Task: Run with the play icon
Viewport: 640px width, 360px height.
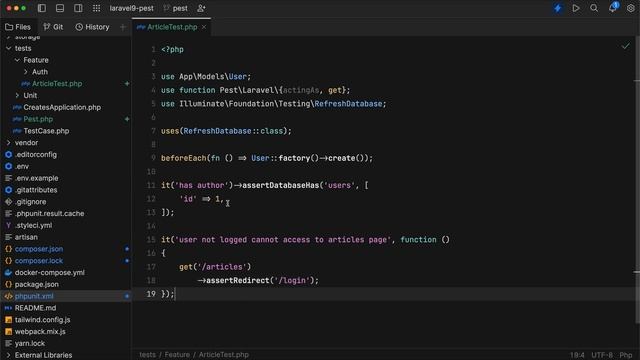Action: point(576,8)
